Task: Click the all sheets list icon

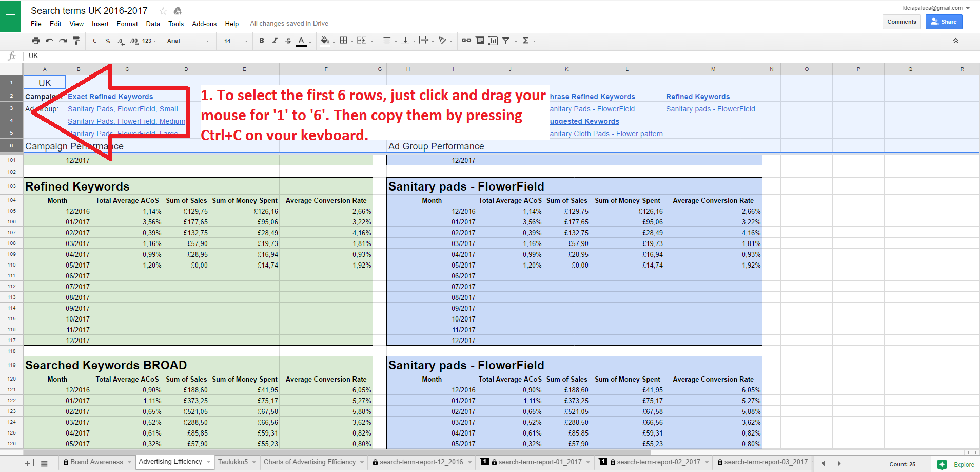Action: [44, 463]
